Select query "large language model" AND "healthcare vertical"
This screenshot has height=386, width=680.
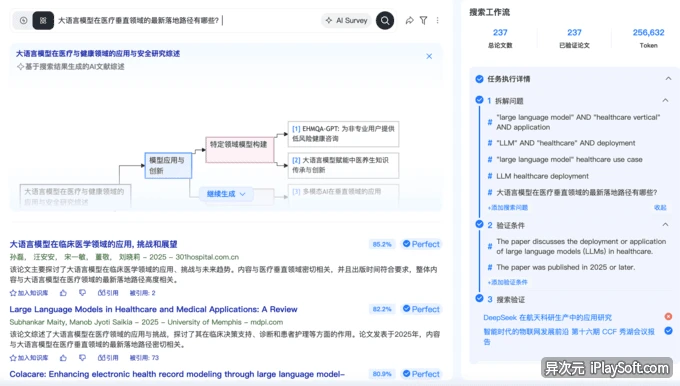[x=578, y=122]
